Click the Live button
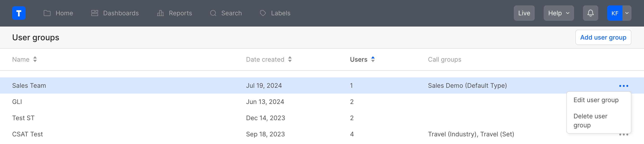The width and height of the screenshot is (644, 144). [524, 13]
